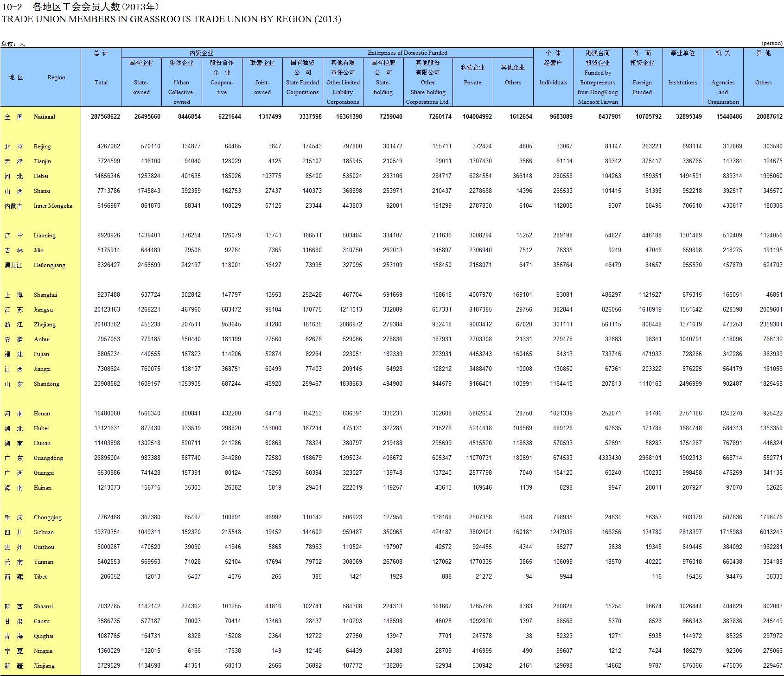
Task: Click the 'Institutions' column header
Action: click(682, 83)
